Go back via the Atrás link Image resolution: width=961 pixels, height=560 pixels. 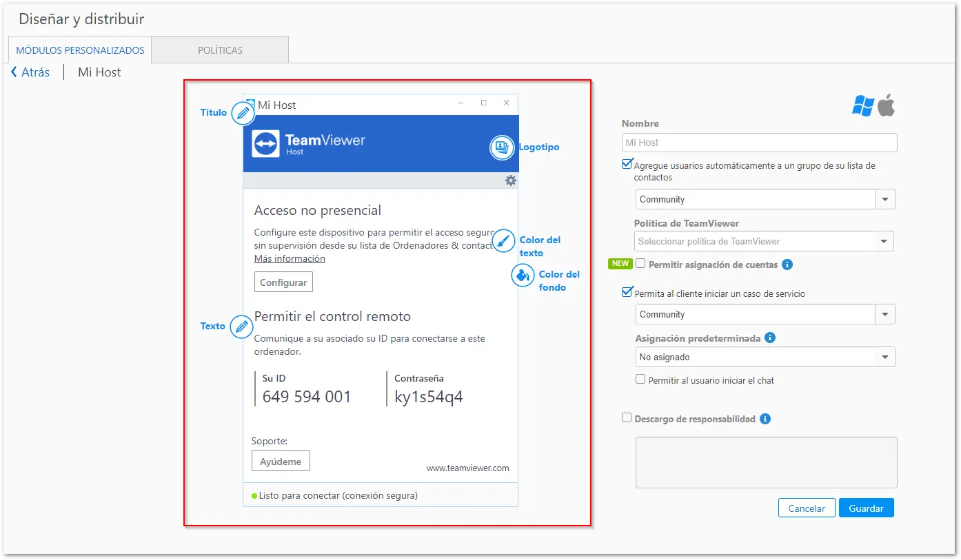pyautogui.click(x=36, y=72)
